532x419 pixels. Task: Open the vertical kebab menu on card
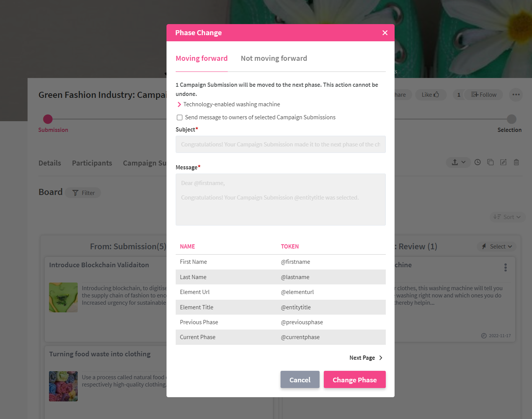click(506, 267)
